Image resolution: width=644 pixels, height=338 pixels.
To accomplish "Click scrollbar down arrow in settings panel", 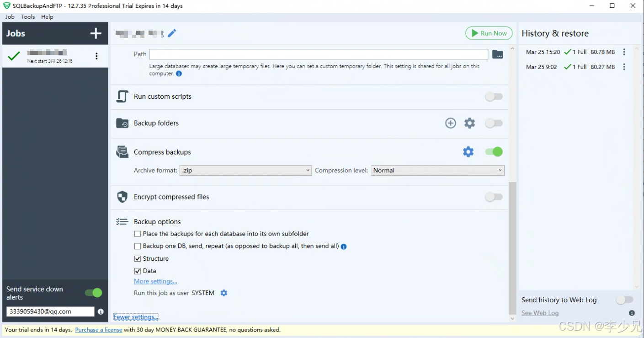I will [512, 318].
